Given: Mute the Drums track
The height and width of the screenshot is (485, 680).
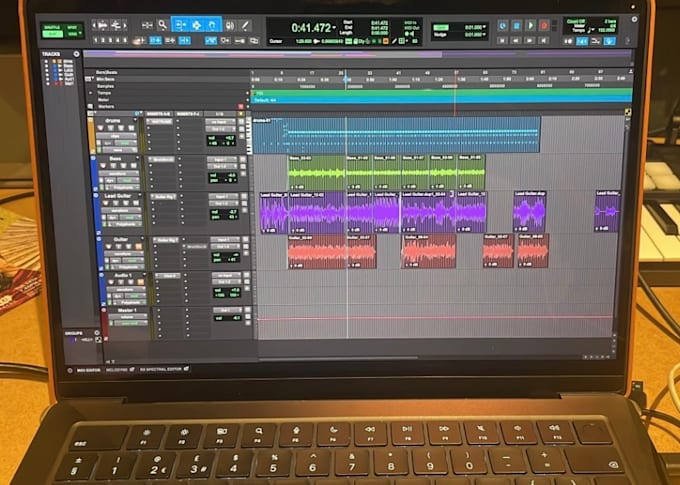Looking at the screenshot, I should coord(131,128).
